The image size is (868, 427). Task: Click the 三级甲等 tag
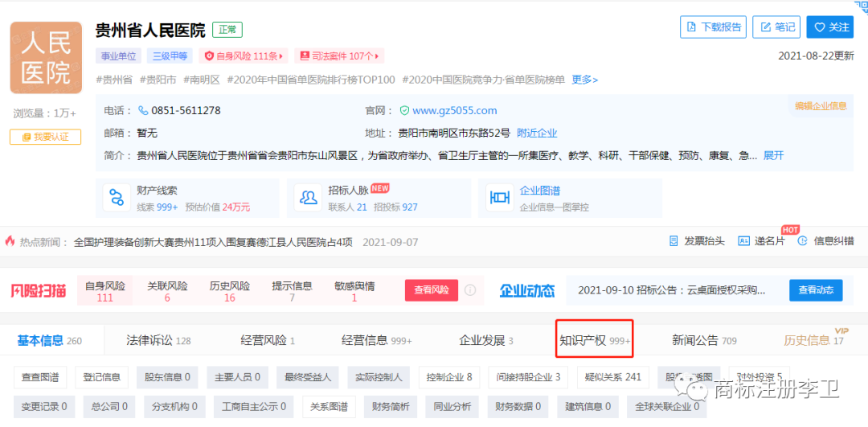[170, 55]
